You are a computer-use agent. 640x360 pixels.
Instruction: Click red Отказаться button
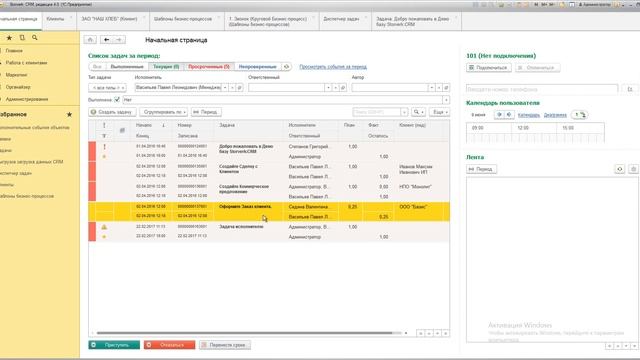pyautogui.click(x=169, y=345)
